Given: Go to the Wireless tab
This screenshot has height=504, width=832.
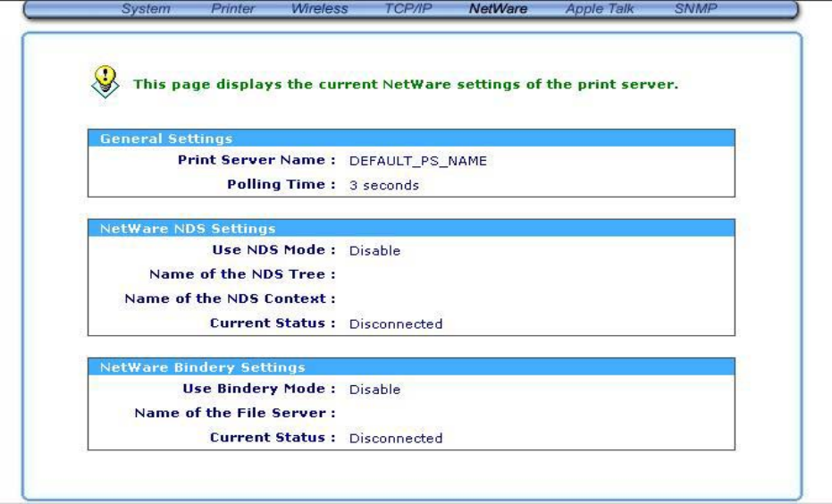Looking at the screenshot, I should tap(319, 9).
